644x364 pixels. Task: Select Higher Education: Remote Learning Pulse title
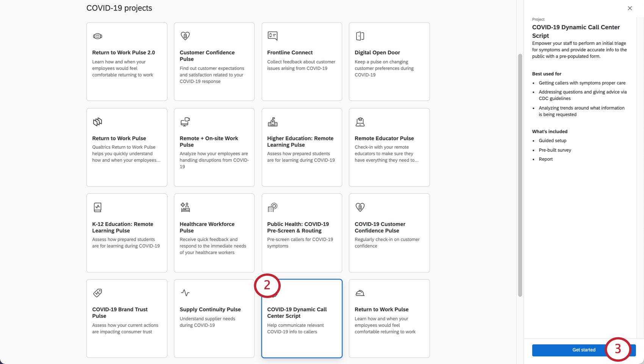300,141
